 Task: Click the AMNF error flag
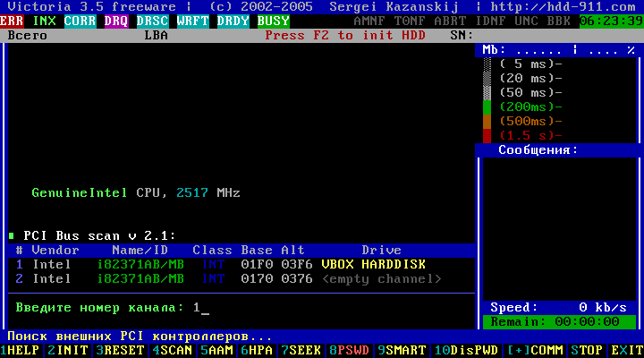coord(369,21)
